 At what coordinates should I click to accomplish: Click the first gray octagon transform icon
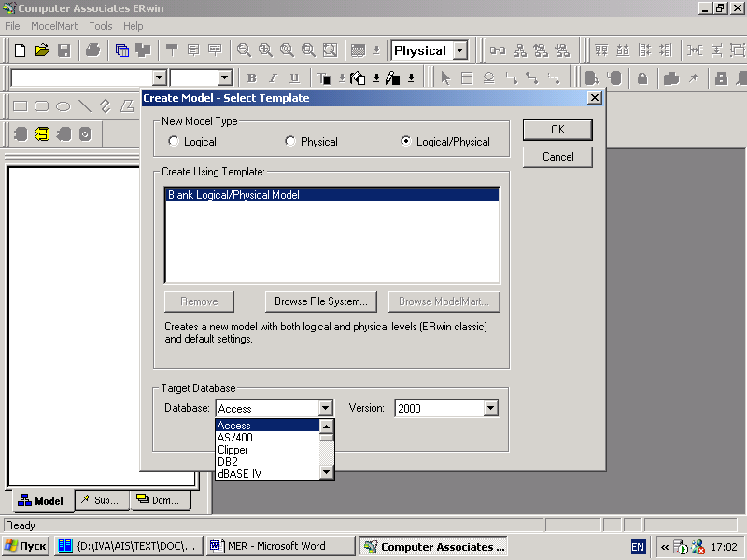click(x=21, y=134)
